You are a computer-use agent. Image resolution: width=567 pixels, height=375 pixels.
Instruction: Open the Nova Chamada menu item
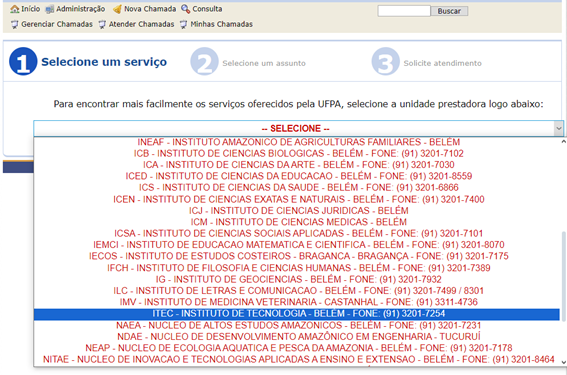(150, 9)
